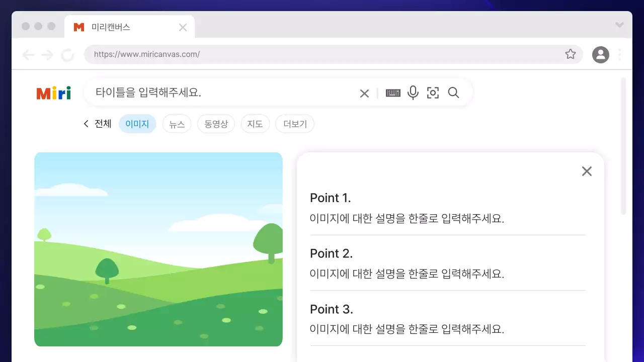
Task: Open the browser three-dot menu
Action: click(x=619, y=54)
